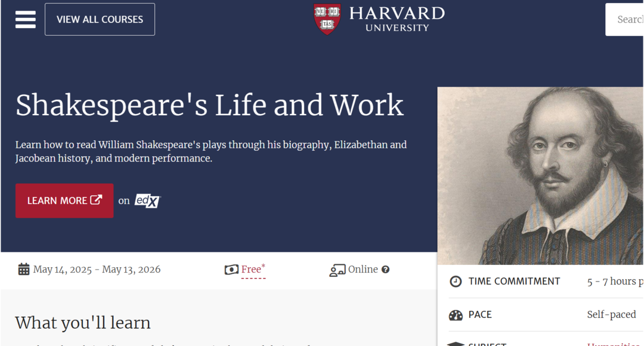Click the Free price link
The image size is (644, 346).
pos(251,270)
